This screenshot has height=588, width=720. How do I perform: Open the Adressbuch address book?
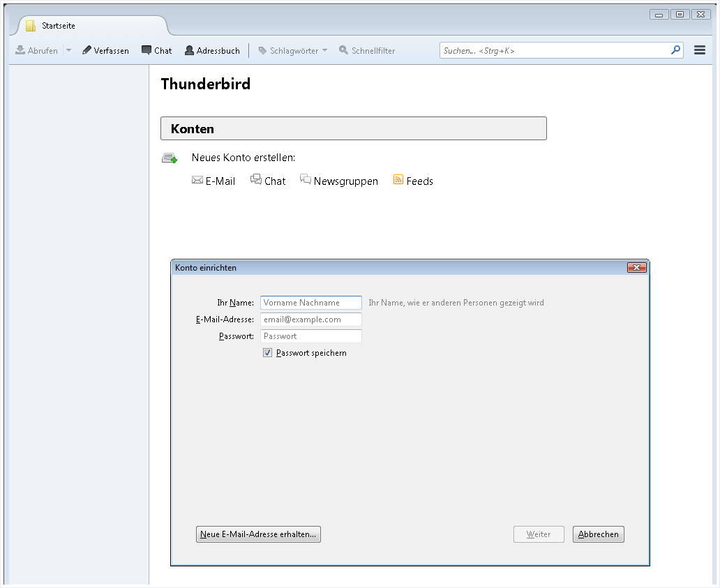pyautogui.click(x=212, y=50)
